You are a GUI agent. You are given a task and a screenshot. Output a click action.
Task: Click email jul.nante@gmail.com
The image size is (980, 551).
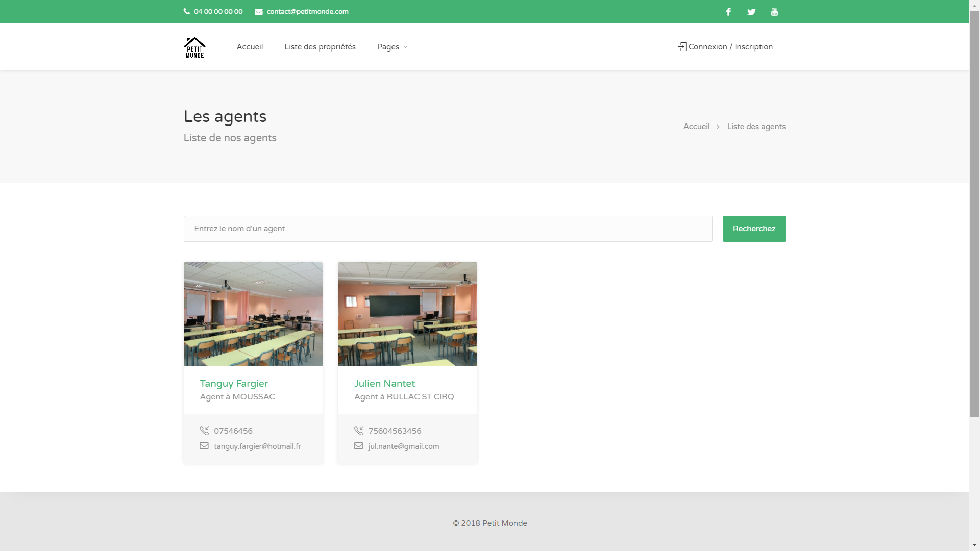404,446
